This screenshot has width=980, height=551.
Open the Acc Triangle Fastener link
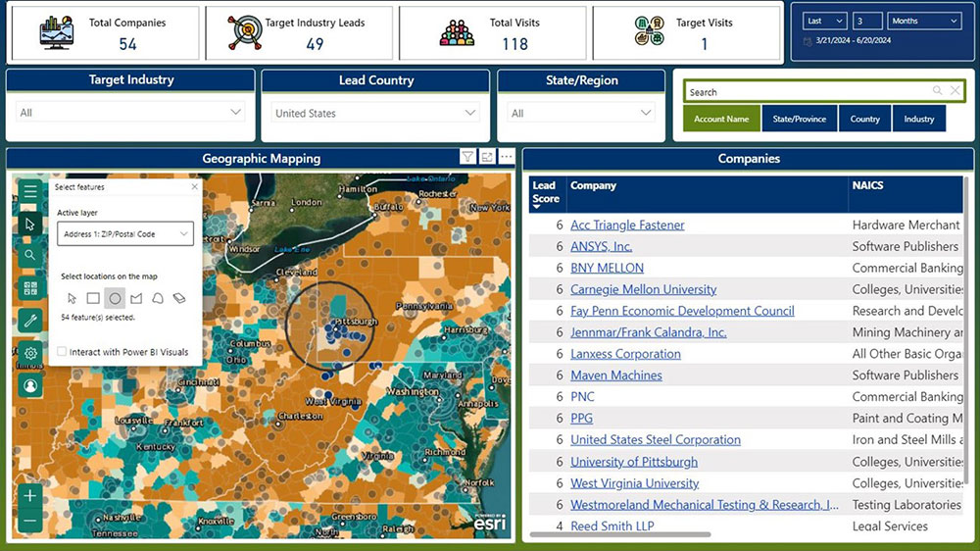tap(627, 225)
